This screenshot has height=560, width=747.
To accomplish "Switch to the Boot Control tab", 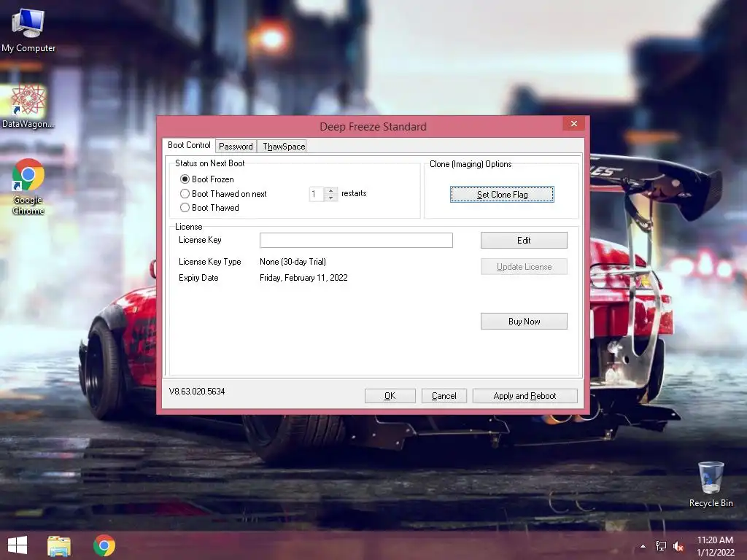I will click(189, 145).
